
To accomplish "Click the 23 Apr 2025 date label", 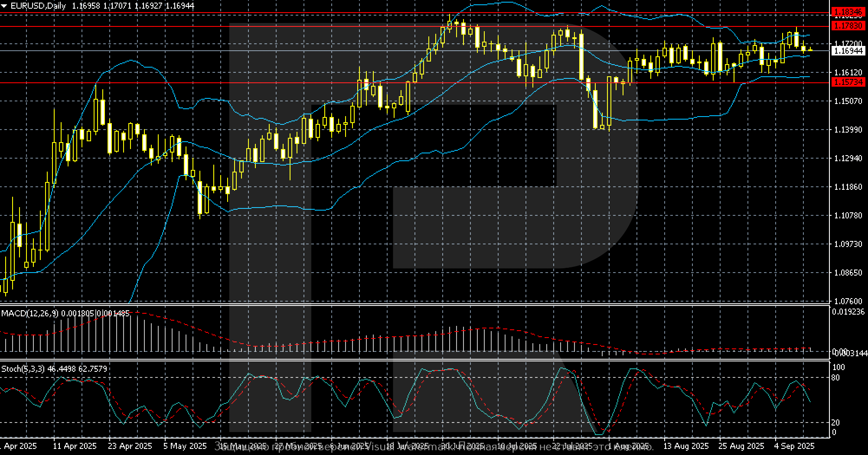I will coord(130,446).
